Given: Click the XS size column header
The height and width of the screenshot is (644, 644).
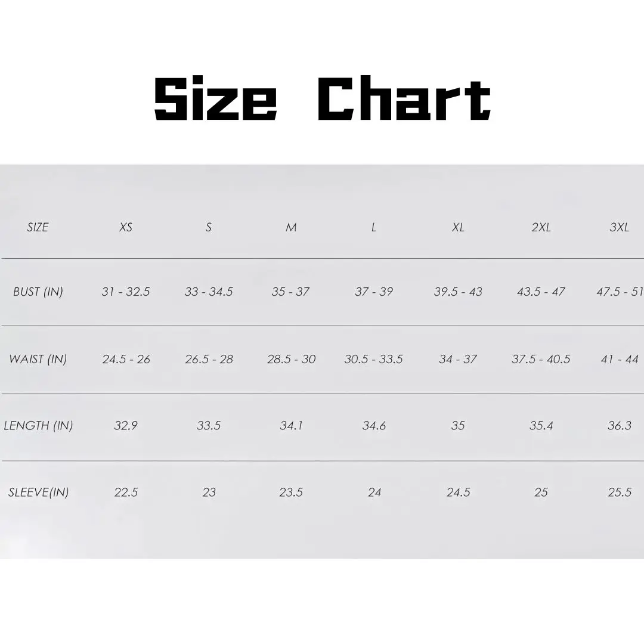Looking at the screenshot, I should (x=126, y=227).
